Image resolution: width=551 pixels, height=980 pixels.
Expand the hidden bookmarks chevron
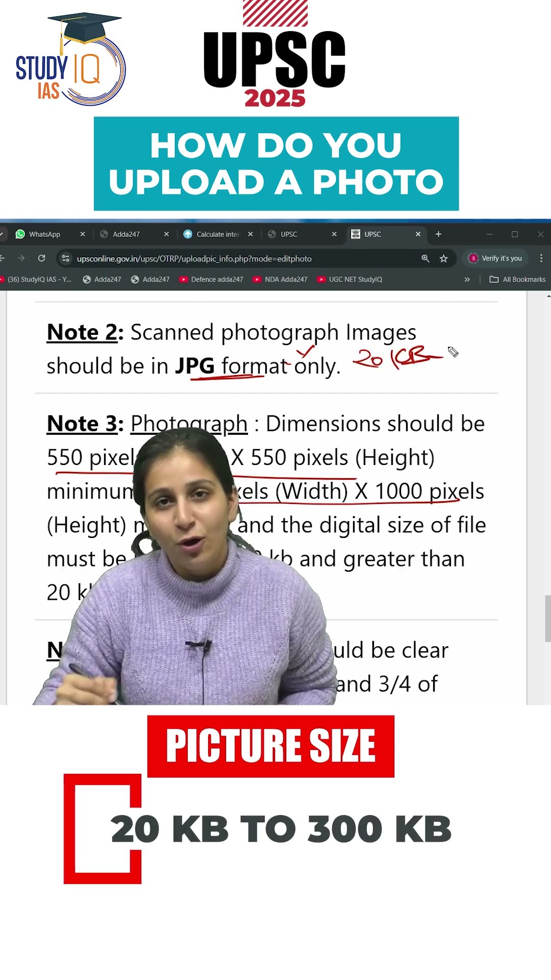[467, 279]
